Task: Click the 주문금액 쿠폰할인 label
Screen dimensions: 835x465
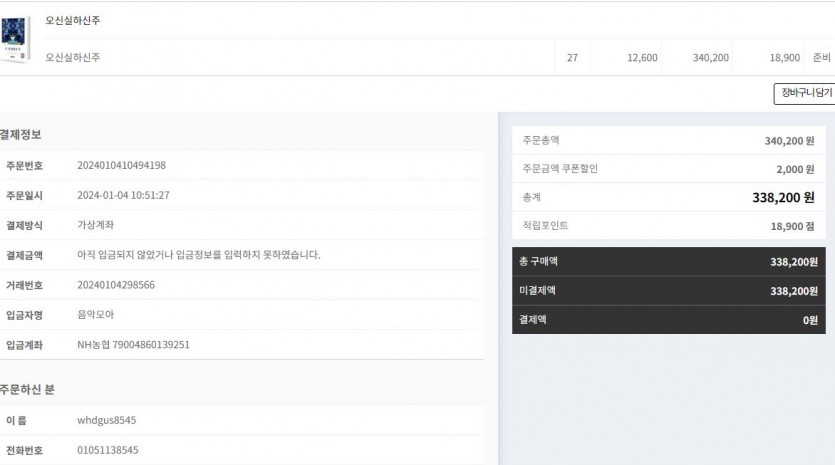Action: (x=560, y=168)
